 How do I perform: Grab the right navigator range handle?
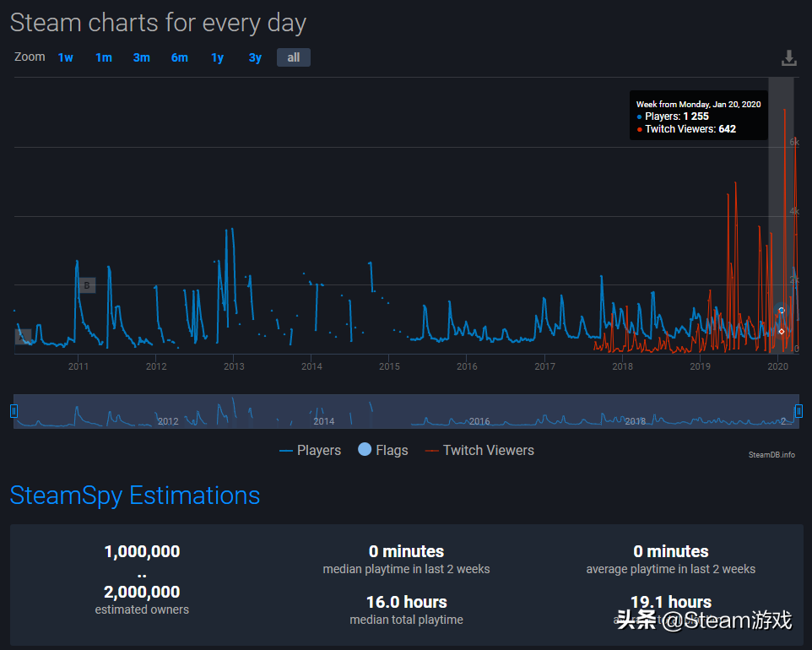pyautogui.click(x=798, y=411)
